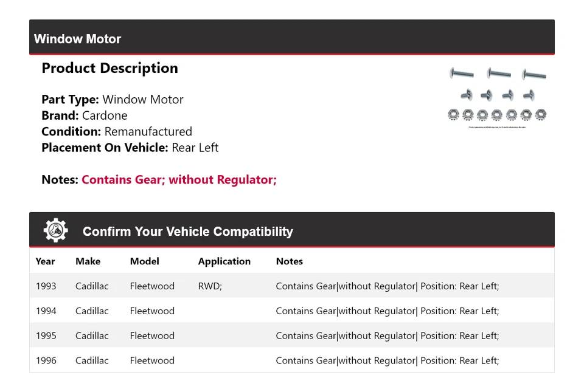Click the RWD; application cell
Image resolution: width=584 pixels, height=392 pixels.
coord(210,286)
